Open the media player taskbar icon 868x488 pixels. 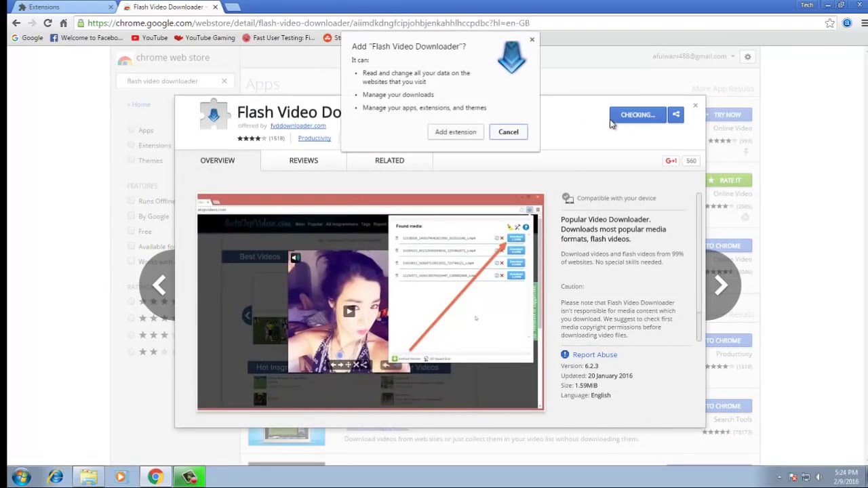pos(121,477)
